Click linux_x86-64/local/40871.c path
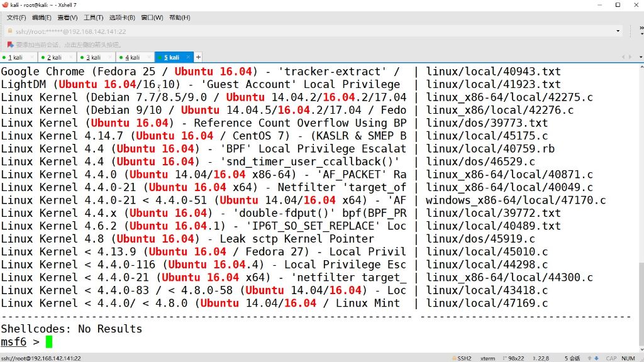This screenshot has height=362, width=644. click(509, 175)
